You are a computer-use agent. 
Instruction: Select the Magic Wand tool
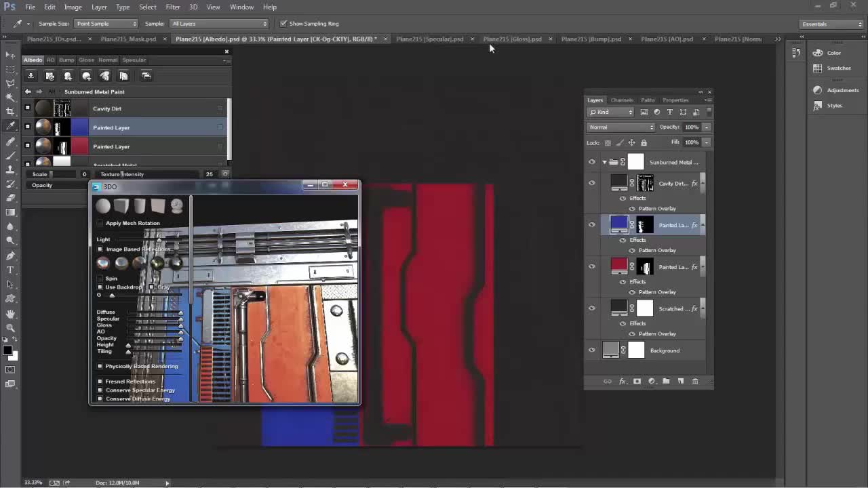tap(10, 98)
